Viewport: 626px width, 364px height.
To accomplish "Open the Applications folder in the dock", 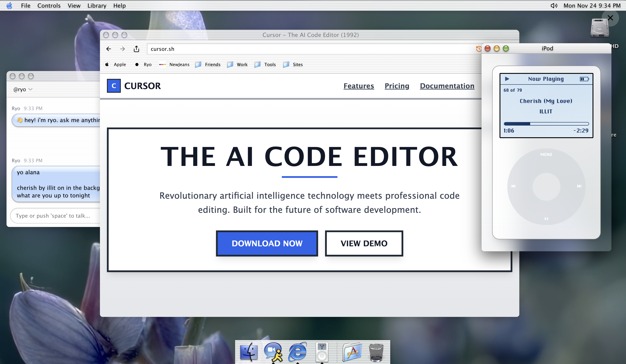I will [352, 352].
